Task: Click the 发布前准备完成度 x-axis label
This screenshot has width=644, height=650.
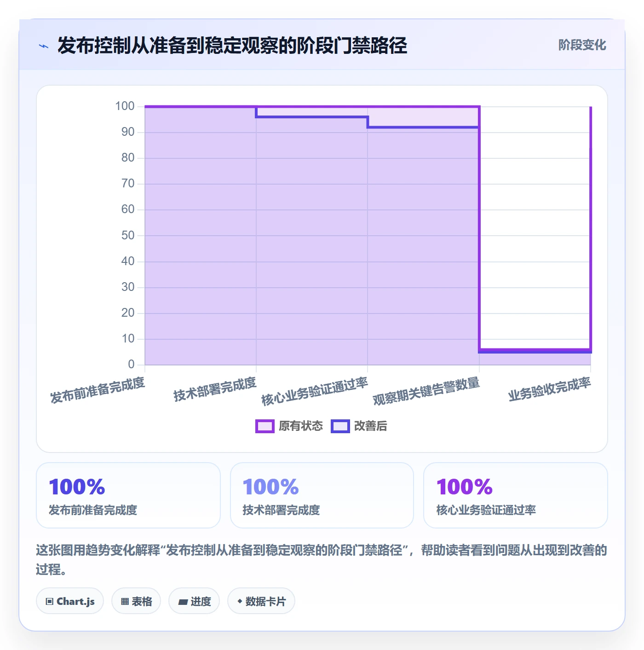Action: (x=98, y=390)
